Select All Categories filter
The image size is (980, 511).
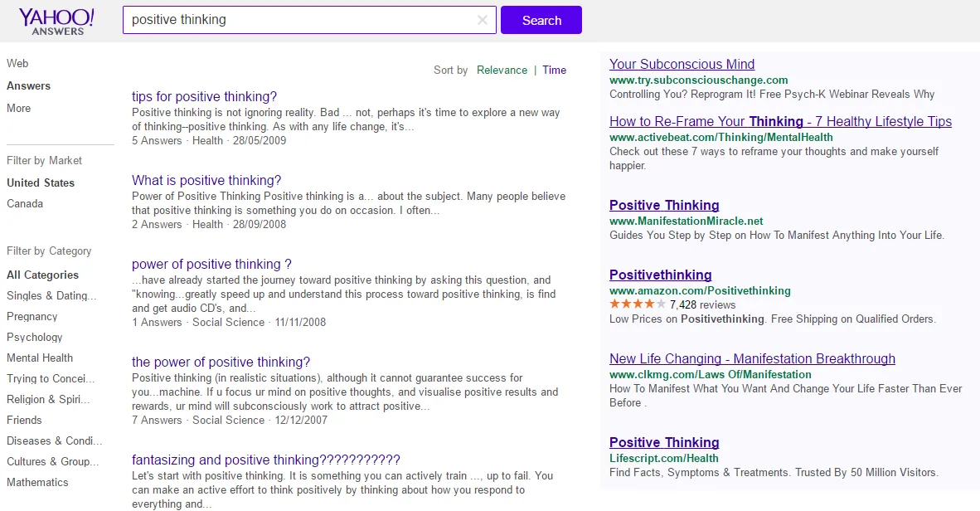42,275
